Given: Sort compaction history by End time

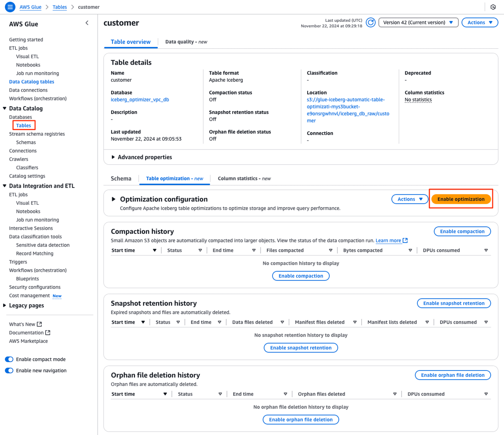Looking at the screenshot, I should [x=254, y=250].
